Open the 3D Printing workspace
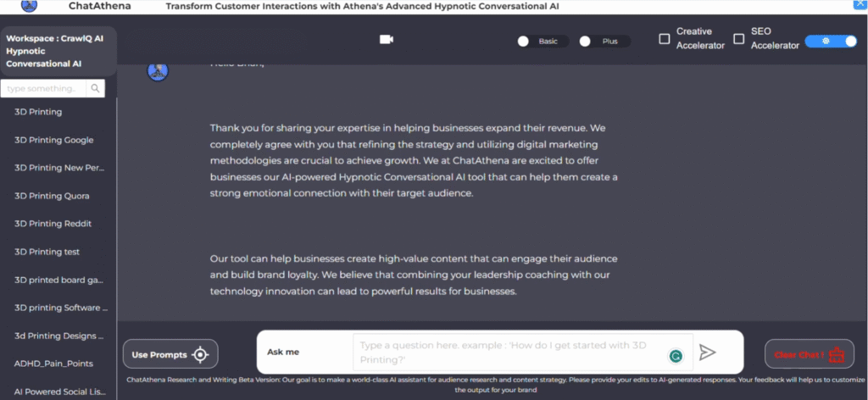The height and width of the screenshot is (400, 868). tap(38, 112)
